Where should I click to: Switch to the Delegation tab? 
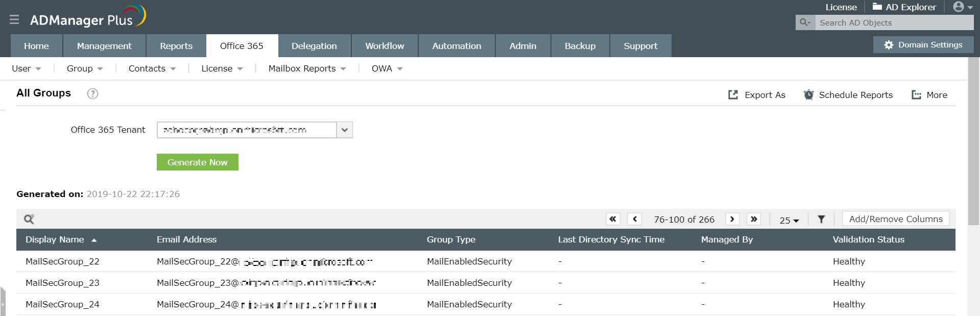click(314, 46)
